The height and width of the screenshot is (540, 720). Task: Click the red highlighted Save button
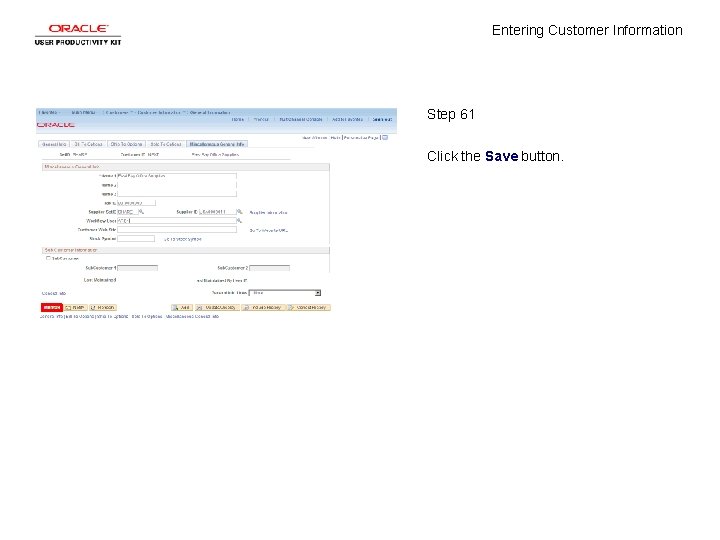click(x=51, y=307)
